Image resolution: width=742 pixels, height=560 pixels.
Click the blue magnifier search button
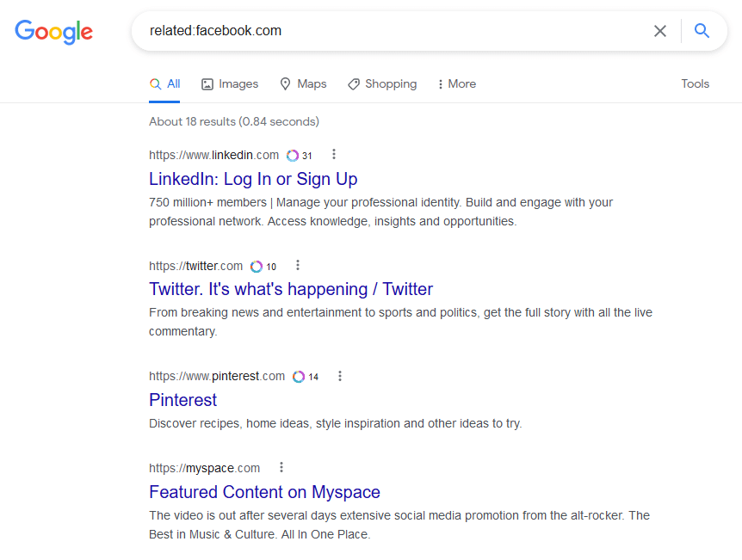pyautogui.click(x=702, y=31)
